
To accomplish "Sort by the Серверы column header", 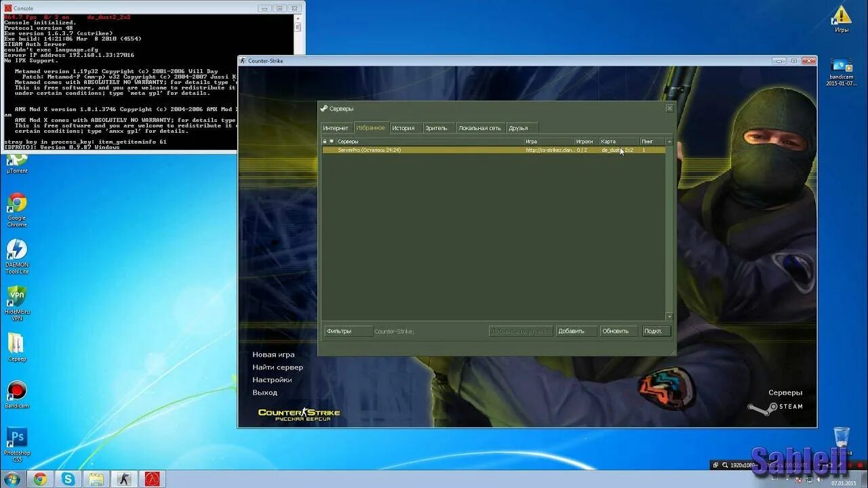I will (x=430, y=142).
